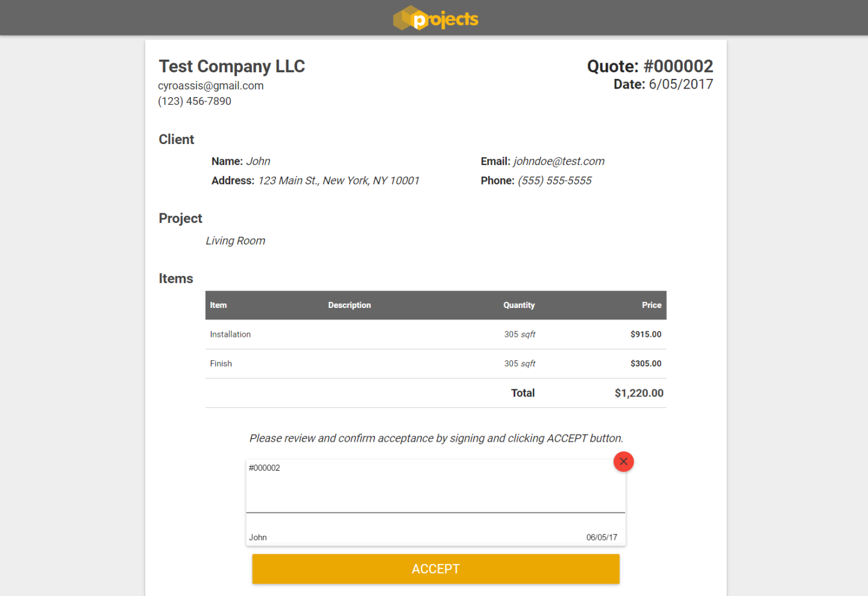Click the total amount $1,220.00

639,393
